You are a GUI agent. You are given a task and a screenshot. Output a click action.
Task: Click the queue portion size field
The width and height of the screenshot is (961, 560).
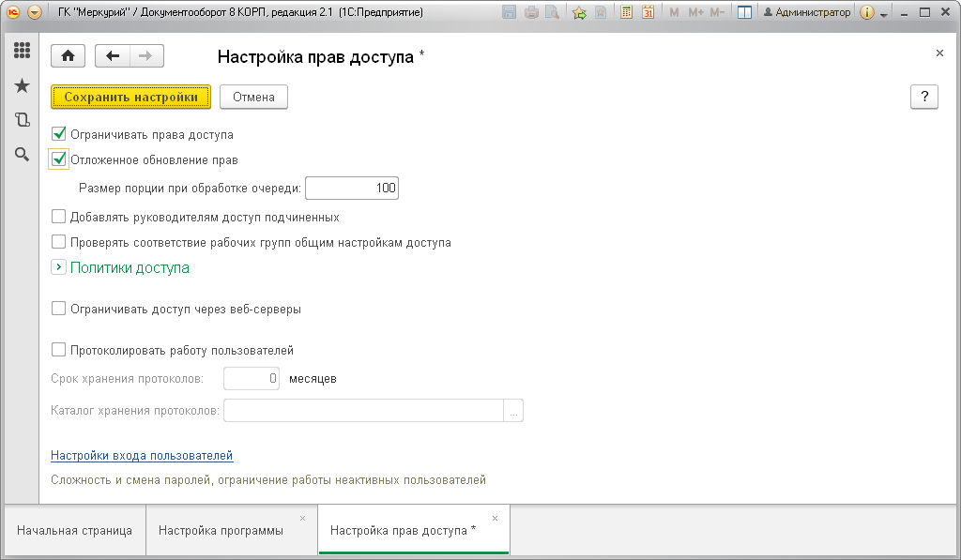point(352,189)
